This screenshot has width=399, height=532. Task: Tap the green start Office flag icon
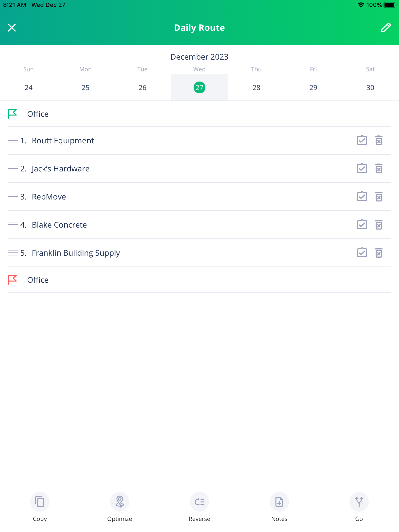pos(12,114)
